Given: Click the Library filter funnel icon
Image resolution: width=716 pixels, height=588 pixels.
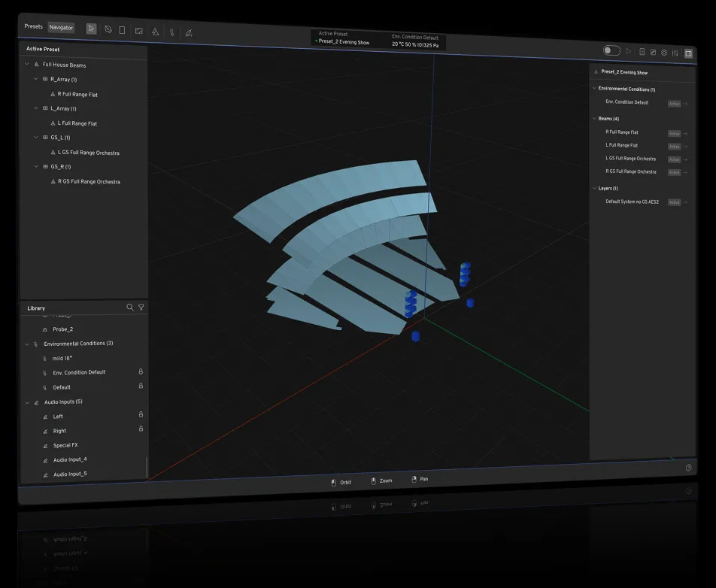Looking at the screenshot, I should coord(141,307).
